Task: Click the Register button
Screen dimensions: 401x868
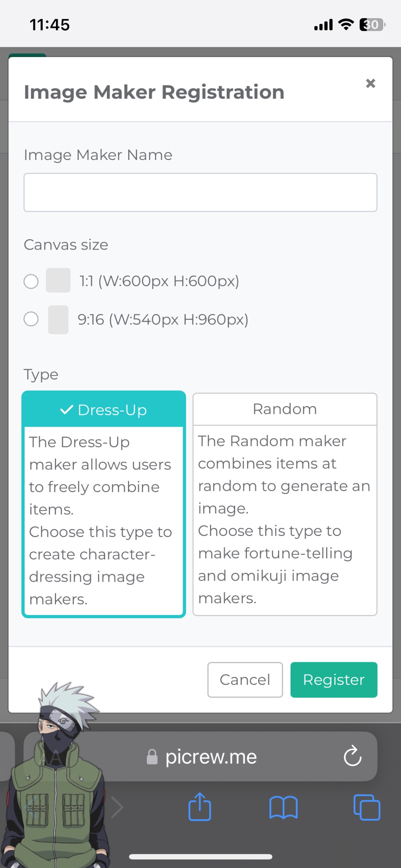Action: coord(334,680)
